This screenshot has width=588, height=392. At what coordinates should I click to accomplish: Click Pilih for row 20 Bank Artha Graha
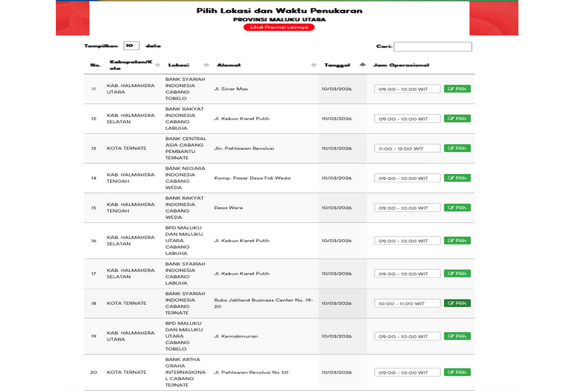[x=457, y=372]
